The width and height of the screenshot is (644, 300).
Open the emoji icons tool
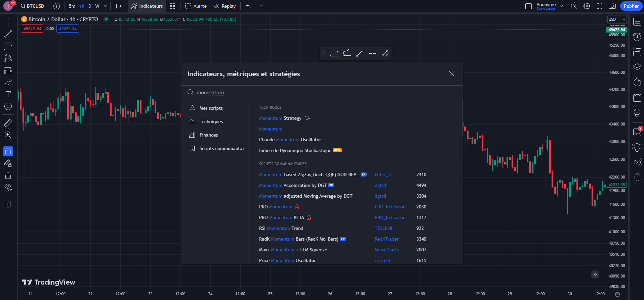8,106
